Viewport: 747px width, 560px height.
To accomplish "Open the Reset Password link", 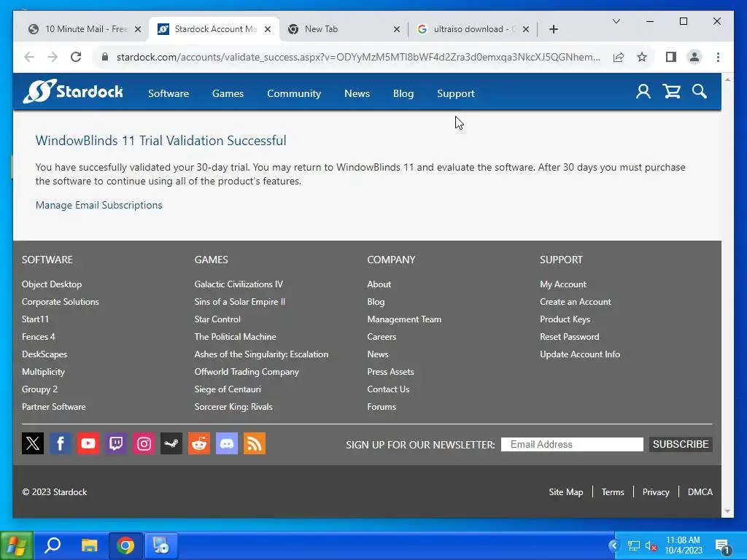I will 569,336.
